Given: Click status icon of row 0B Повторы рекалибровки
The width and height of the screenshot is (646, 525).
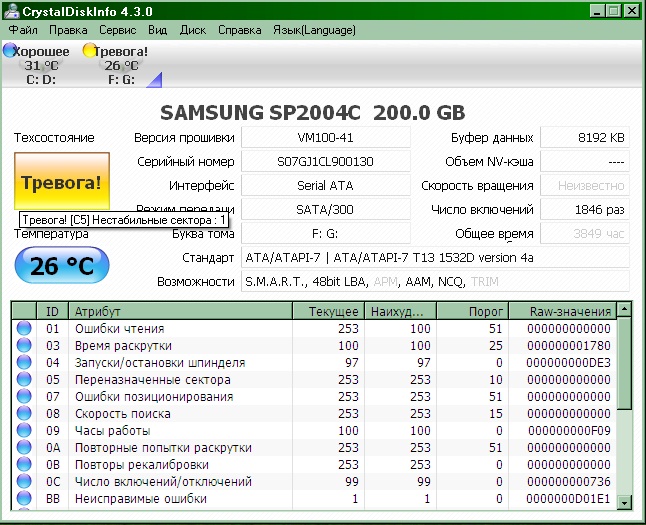Looking at the screenshot, I should [x=24, y=464].
